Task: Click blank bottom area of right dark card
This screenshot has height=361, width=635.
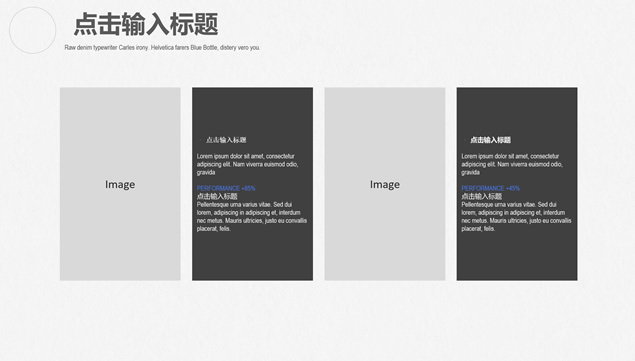Action: pyautogui.click(x=517, y=257)
